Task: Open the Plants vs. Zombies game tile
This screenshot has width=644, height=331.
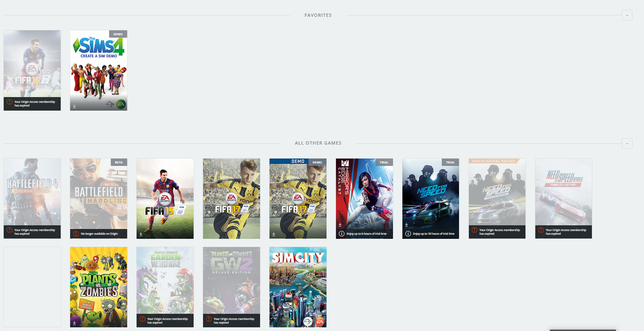Action: click(98, 287)
